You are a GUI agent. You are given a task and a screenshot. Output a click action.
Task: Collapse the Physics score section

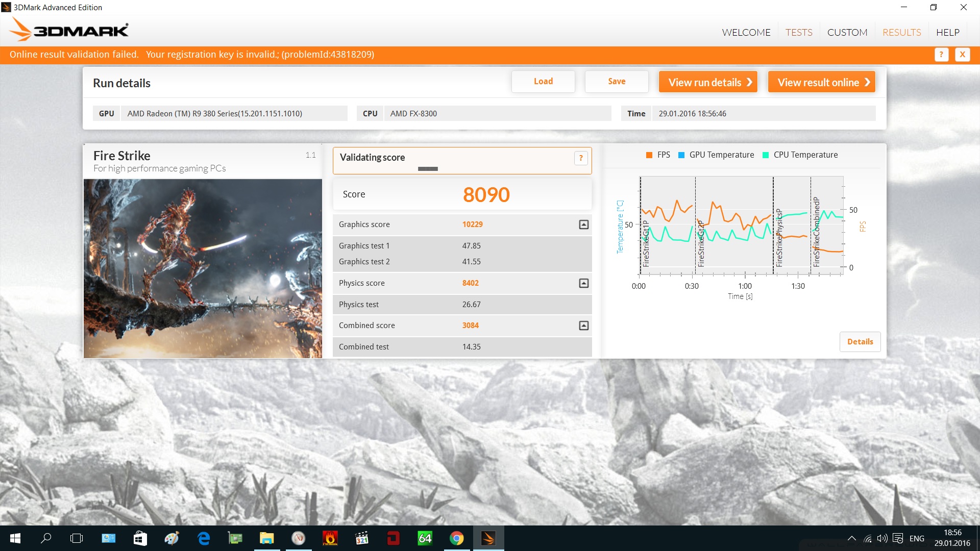pyautogui.click(x=583, y=283)
